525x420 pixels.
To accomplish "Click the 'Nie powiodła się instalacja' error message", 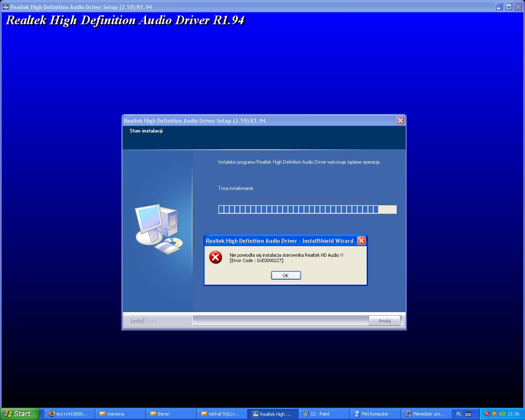I will coord(286,255).
